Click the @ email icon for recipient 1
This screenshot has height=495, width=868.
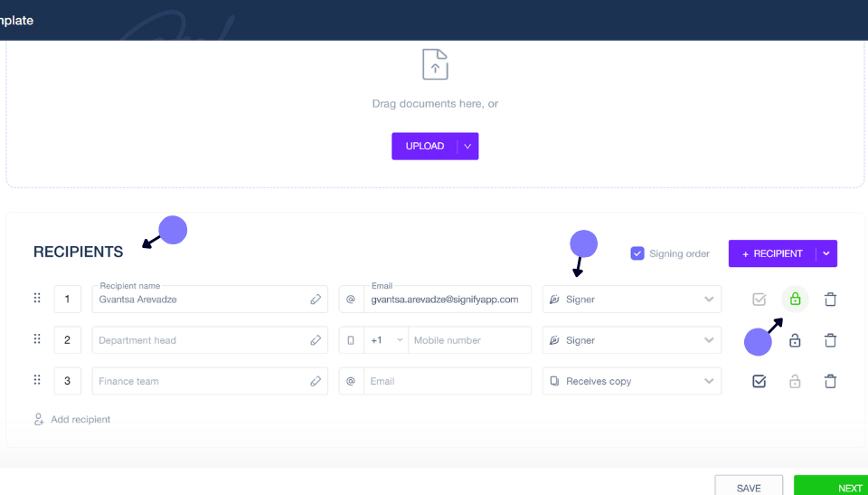(351, 300)
